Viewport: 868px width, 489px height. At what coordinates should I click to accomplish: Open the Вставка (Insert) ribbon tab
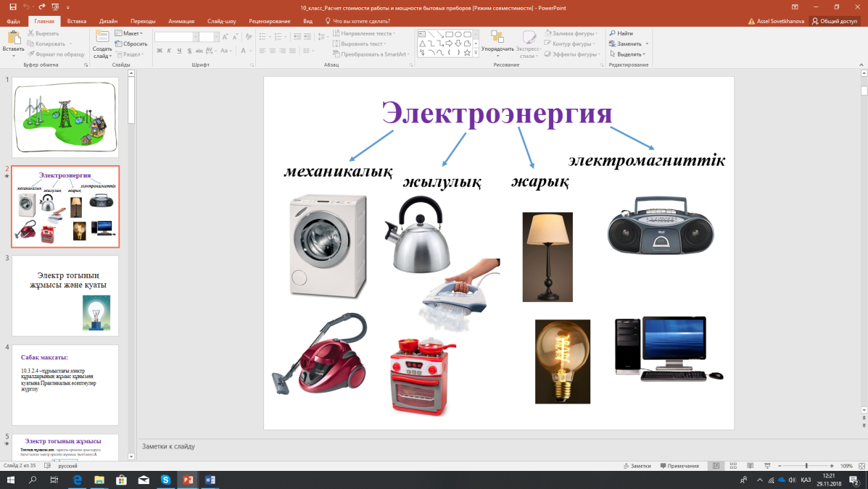coord(76,21)
